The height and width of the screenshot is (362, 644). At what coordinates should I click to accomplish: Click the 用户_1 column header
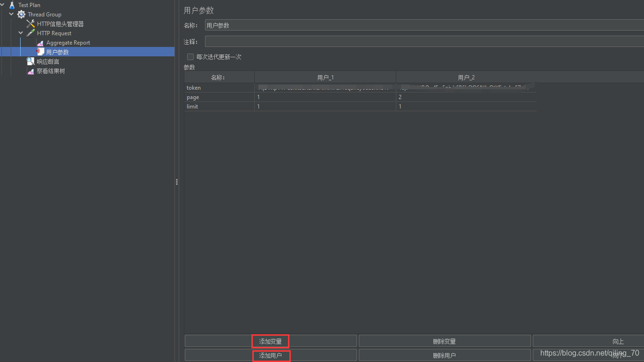coord(325,77)
